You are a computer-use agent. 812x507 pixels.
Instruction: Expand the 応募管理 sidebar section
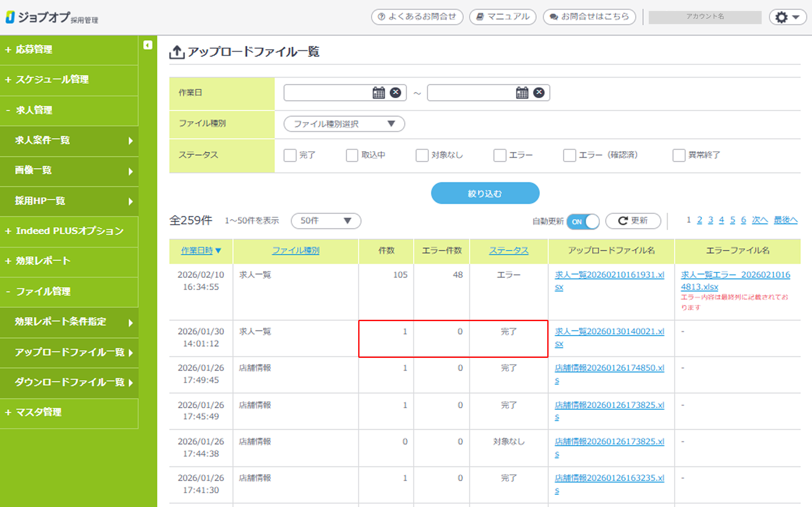[34, 50]
